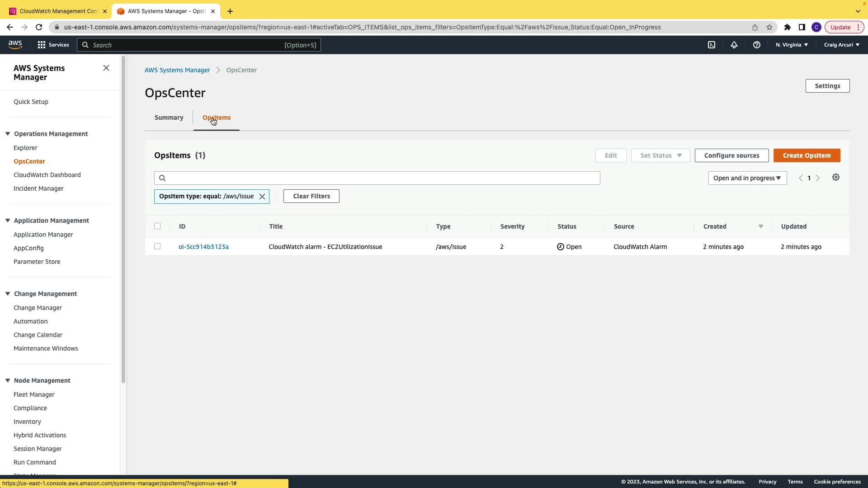Open the notifications bell icon
This screenshot has height=488, width=868.
click(734, 45)
